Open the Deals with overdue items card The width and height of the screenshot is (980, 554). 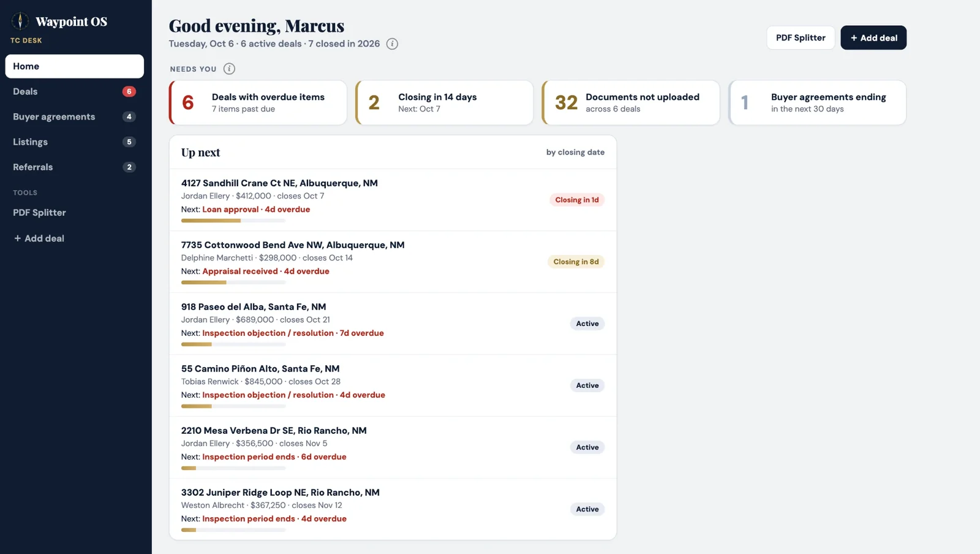click(x=258, y=103)
